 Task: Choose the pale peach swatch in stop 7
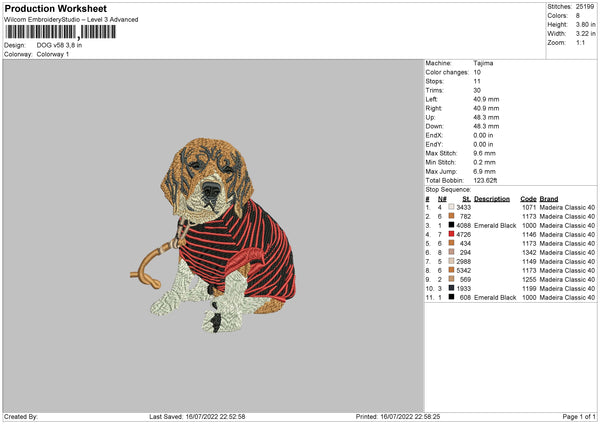coord(452,262)
